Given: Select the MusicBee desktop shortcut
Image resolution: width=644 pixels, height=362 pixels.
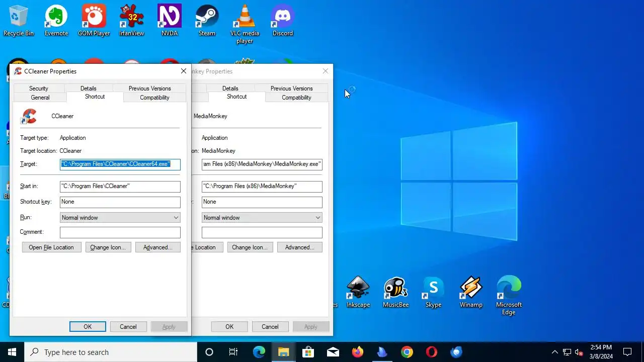Looking at the screenshot, I should pyautogui.click(x=396, y=292).
